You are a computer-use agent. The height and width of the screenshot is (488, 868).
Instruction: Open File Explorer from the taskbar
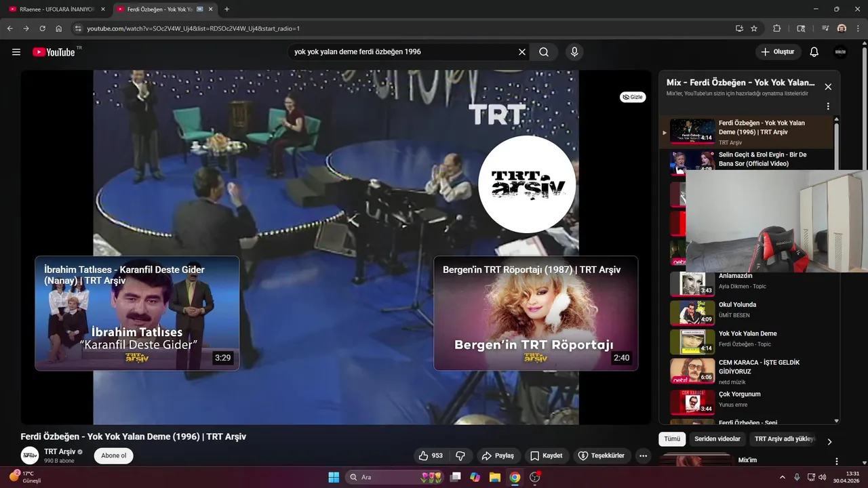(x=495, y=477)
